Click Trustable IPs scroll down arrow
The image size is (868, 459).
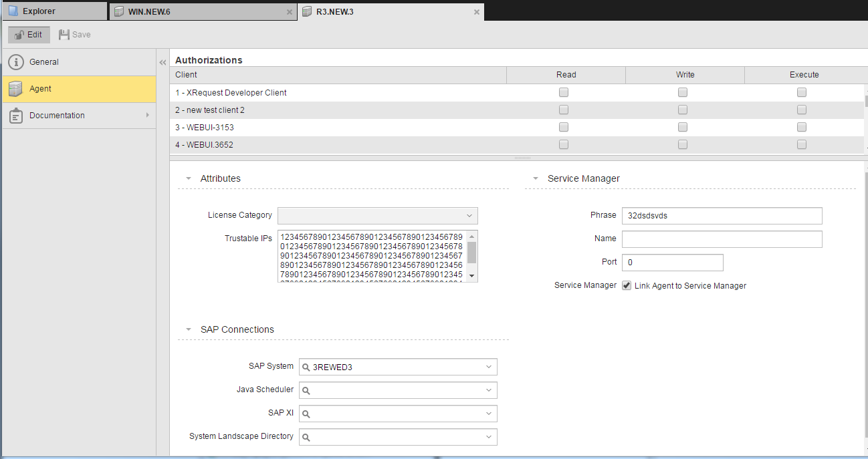point(472,276)
